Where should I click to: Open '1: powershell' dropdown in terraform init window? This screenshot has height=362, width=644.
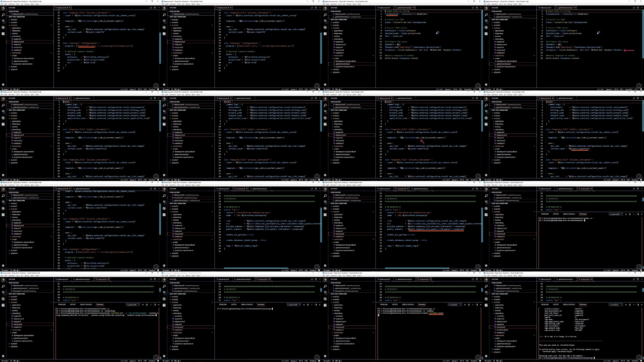pos(133,304)
